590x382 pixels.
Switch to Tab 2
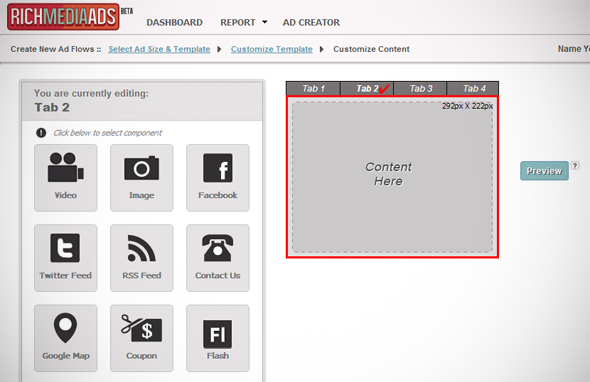click(x=367, y=88)
